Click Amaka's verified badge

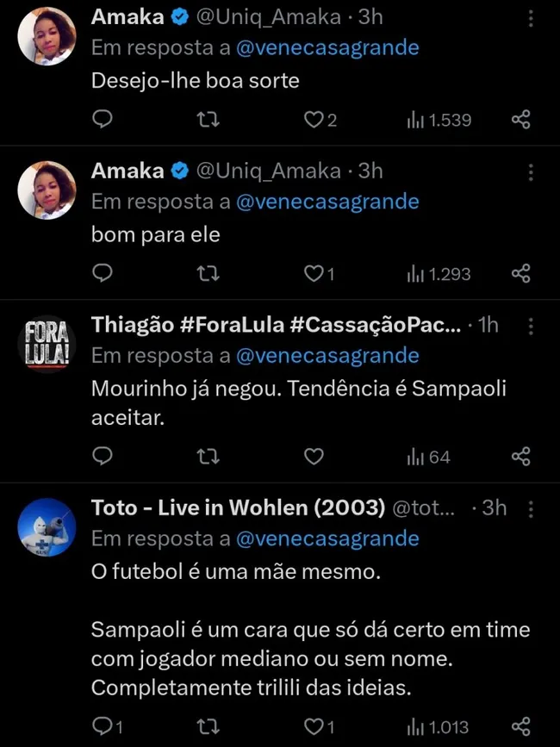coord(178,16)
